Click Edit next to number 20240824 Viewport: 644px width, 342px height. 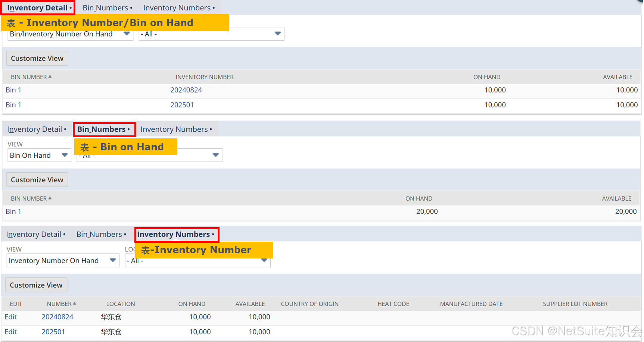(x=10, y=317)
